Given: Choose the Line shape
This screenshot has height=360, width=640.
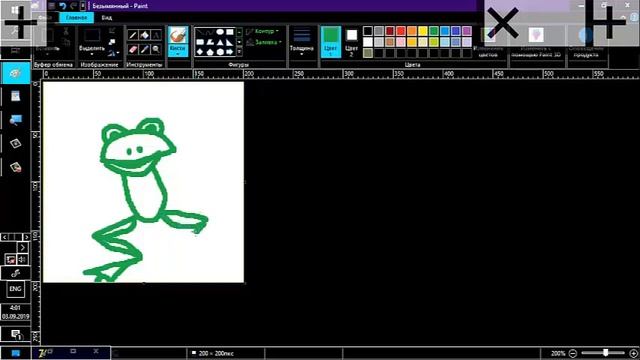Looking at the screenshot, I should [200, 32].
